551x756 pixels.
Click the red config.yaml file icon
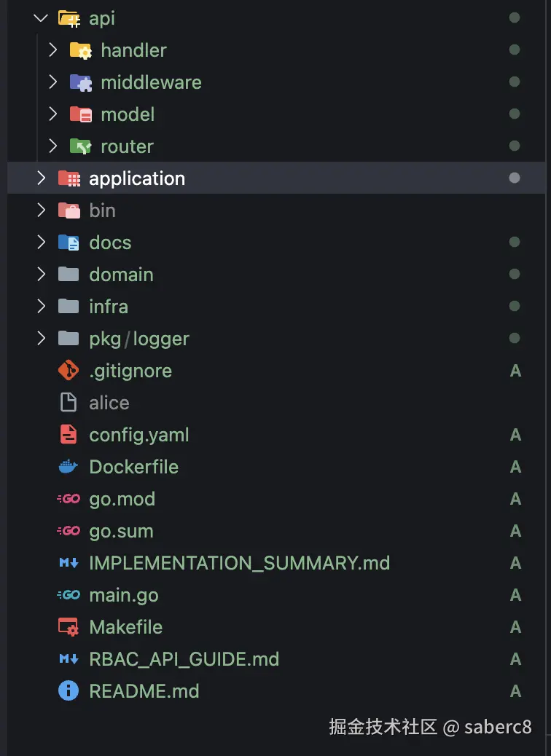[x=68, y=435]
